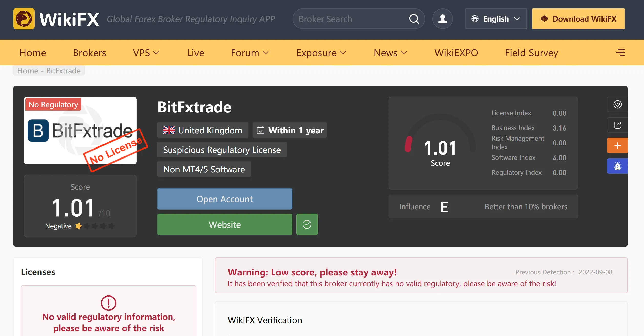Screen dimensions: 644x336
Task: Click the WikiFX brand name text
Action: pyautogui.click(x=69, y=19)
